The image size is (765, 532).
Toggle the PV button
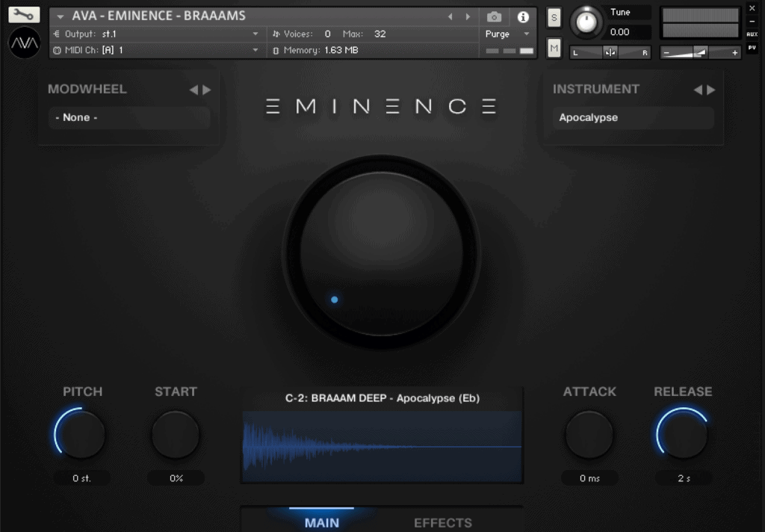(x=752, y=48)
